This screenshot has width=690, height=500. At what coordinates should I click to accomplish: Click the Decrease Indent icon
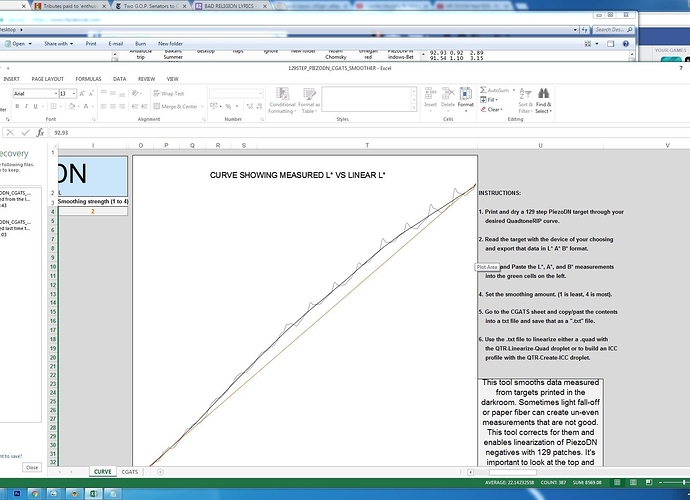click(x=135, y=107)
